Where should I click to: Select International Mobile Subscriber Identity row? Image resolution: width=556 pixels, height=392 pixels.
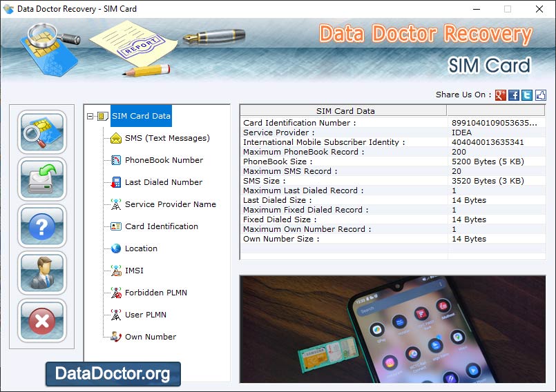pyautogui.click(x=392, y=141)
